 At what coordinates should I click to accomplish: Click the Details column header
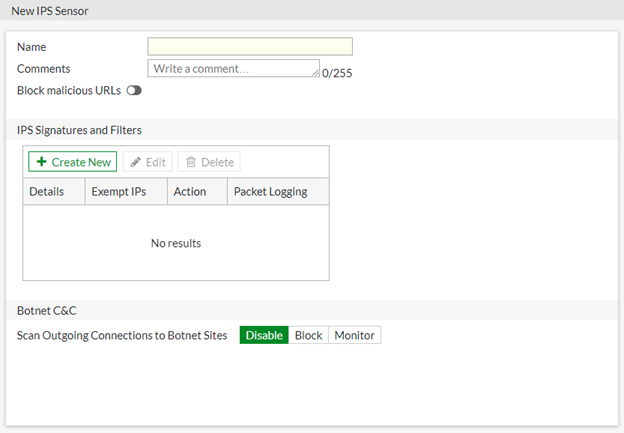pyautogui.click(x=47, y=191)
